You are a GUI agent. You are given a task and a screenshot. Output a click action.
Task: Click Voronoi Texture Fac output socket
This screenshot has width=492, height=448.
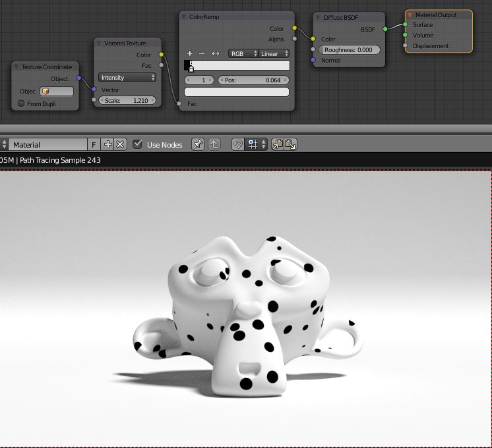pyautogui.click(x=161, y=65)
